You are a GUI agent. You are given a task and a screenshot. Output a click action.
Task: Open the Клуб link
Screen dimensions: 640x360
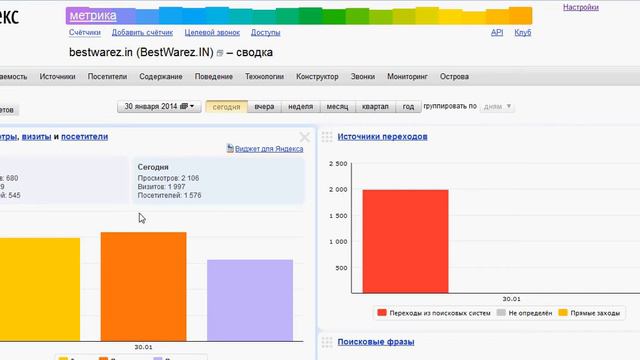(x=522, y=32)
